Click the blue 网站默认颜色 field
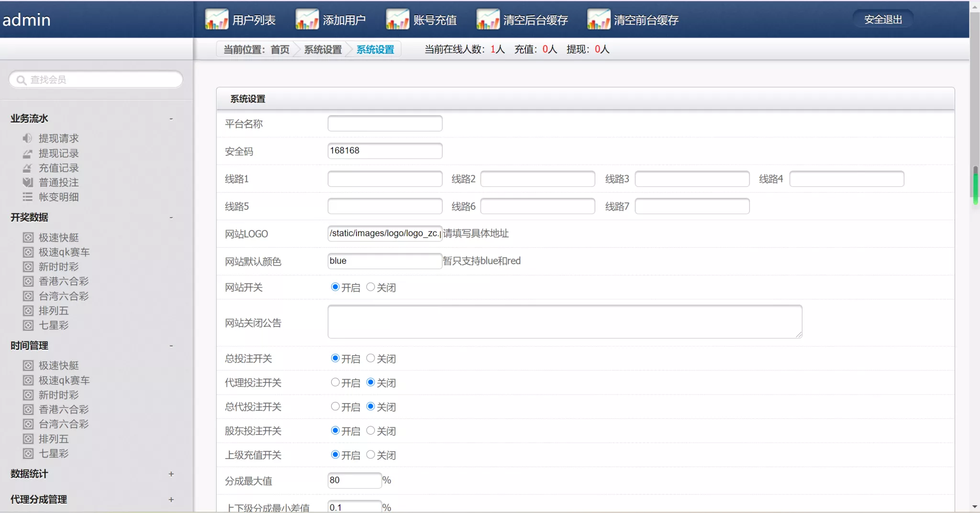 coord(384,261)
